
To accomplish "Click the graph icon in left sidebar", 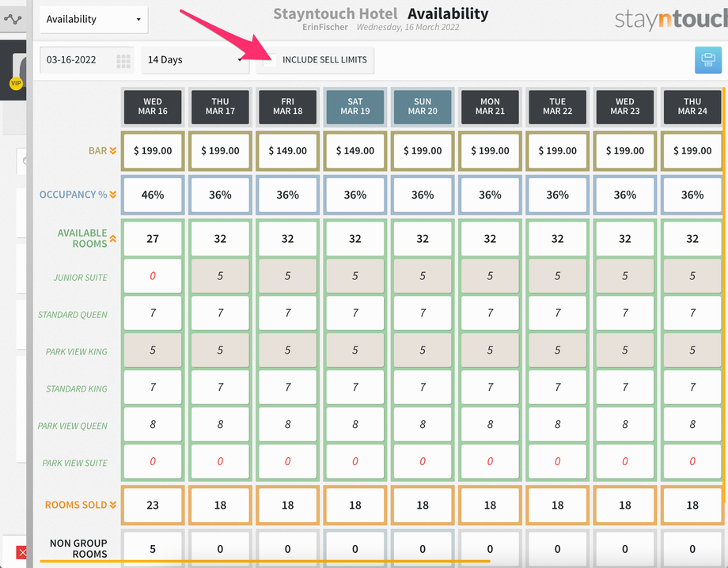I will tap(13, 20).
